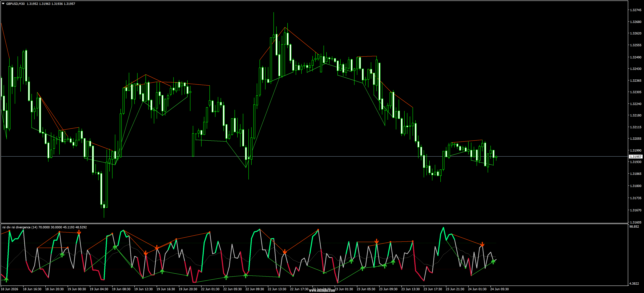644x293 pixels.
Task: Click the 19 Jun 00:30 time label
Action: pos(77,289)
